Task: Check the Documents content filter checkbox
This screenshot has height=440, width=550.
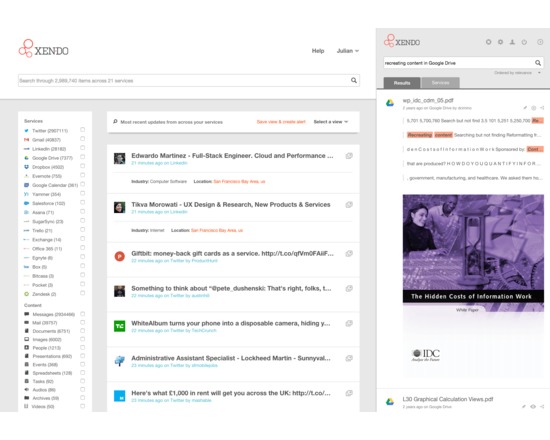Action: coord(82,331)
